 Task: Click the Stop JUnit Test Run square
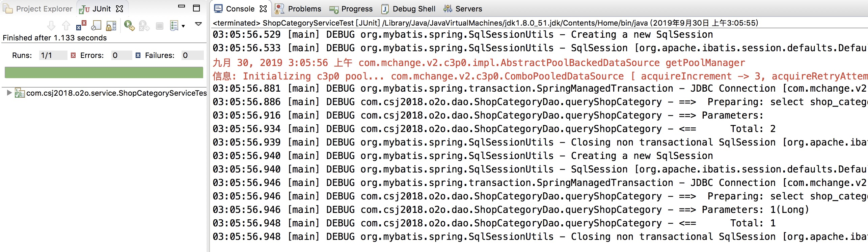pos(160,26)
